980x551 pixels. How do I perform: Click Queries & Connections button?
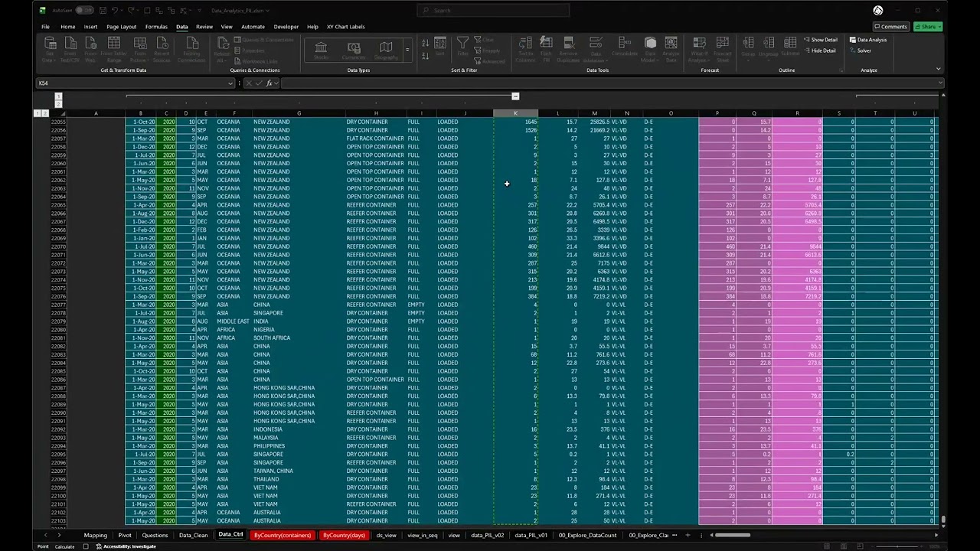[x=263, y=40]
